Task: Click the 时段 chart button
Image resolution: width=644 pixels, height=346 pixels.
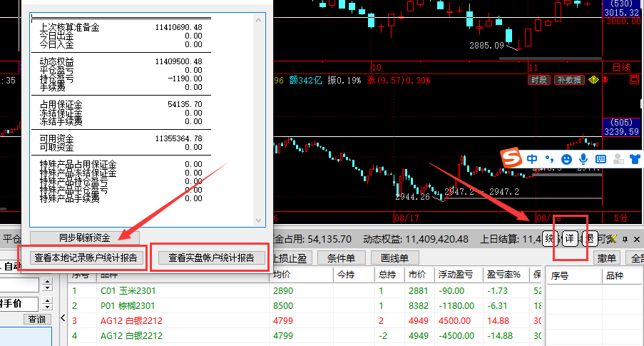Action: click(539, 80)
